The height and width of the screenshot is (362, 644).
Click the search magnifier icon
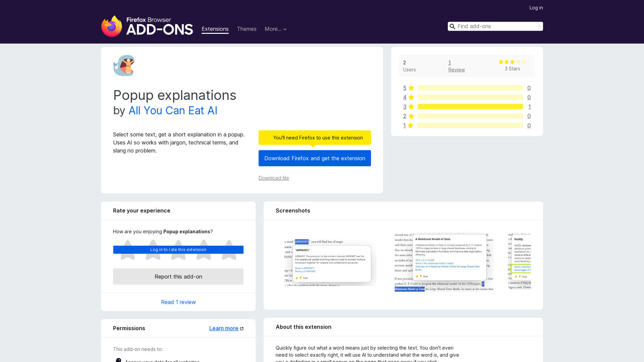452,27
